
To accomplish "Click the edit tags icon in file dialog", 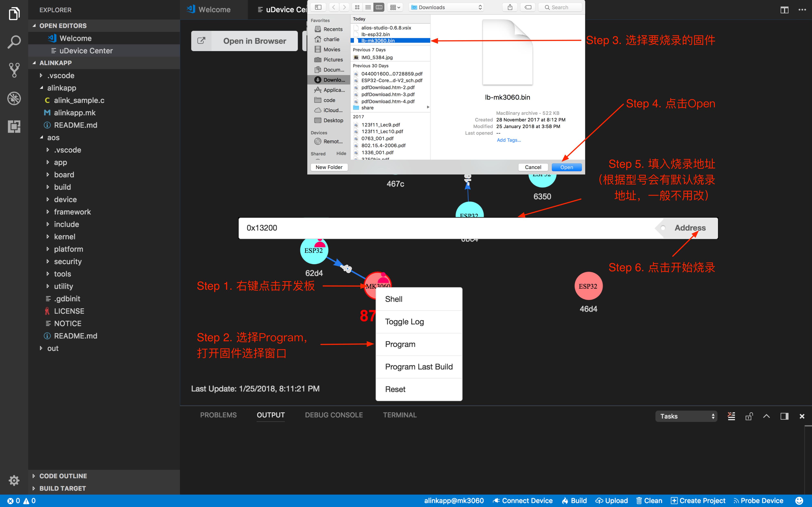I will 528,7.
